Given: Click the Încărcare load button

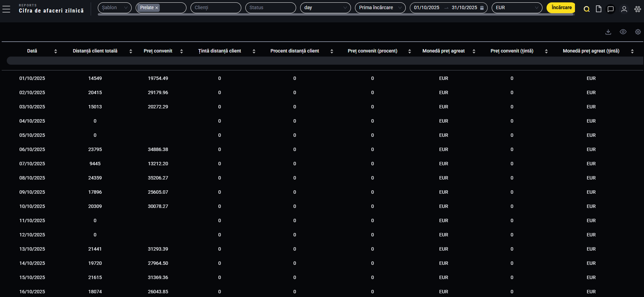Looking at the screenshot, I should [x=561, y=7].
